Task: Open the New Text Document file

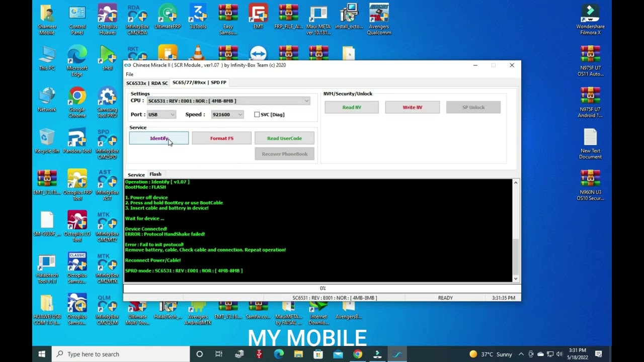Action: (x=590, y=144)
